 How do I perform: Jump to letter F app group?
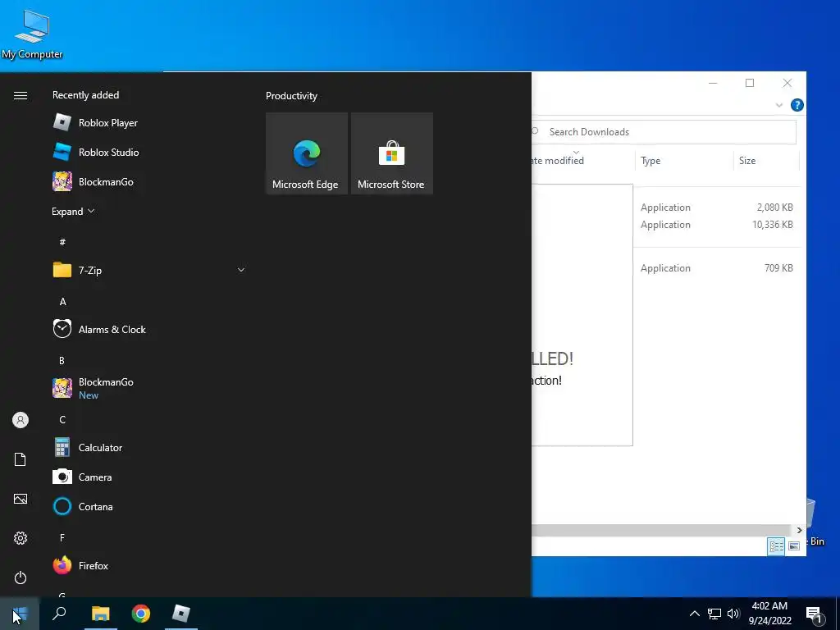[x=62, y=537]
